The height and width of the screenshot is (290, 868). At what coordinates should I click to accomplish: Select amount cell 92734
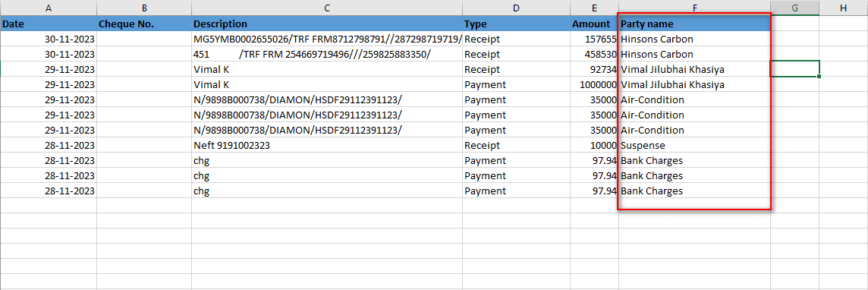595,70
